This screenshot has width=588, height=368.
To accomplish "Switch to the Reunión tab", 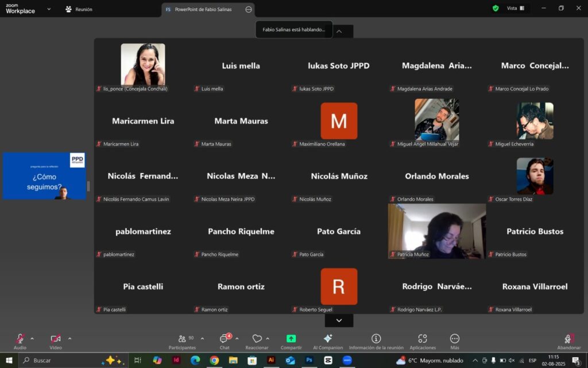I will point(79,9).
